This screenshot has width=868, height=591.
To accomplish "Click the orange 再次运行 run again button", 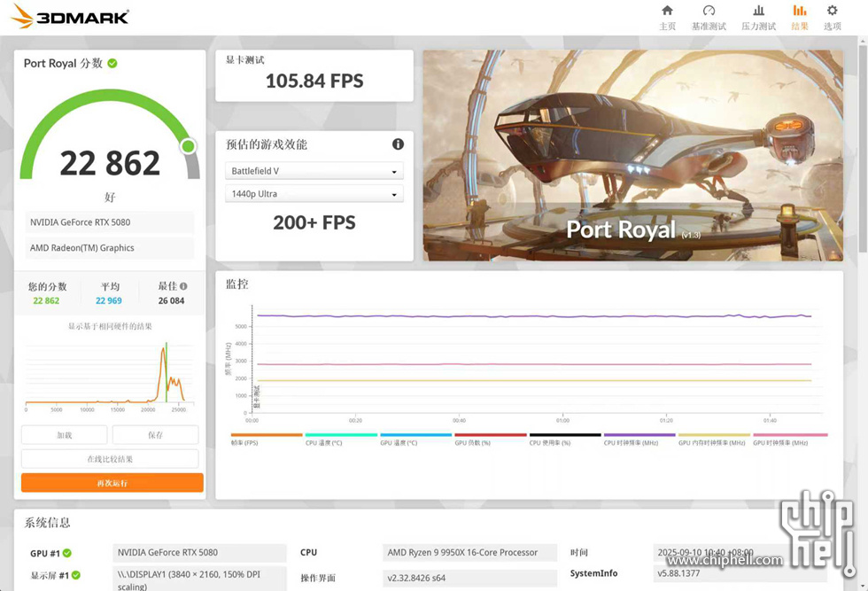I will 112,482.
